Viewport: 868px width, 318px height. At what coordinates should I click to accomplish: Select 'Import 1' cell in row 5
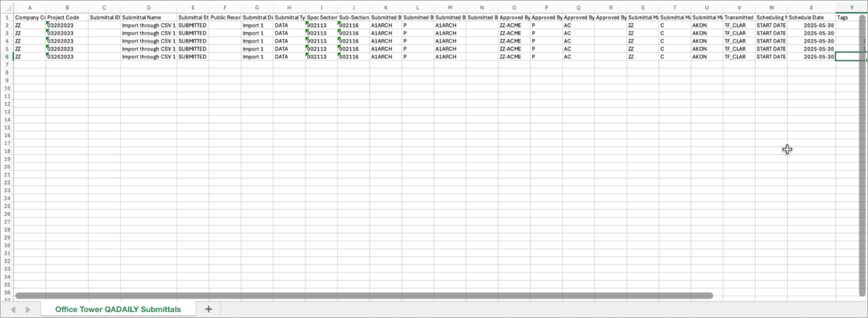(257, 49)
